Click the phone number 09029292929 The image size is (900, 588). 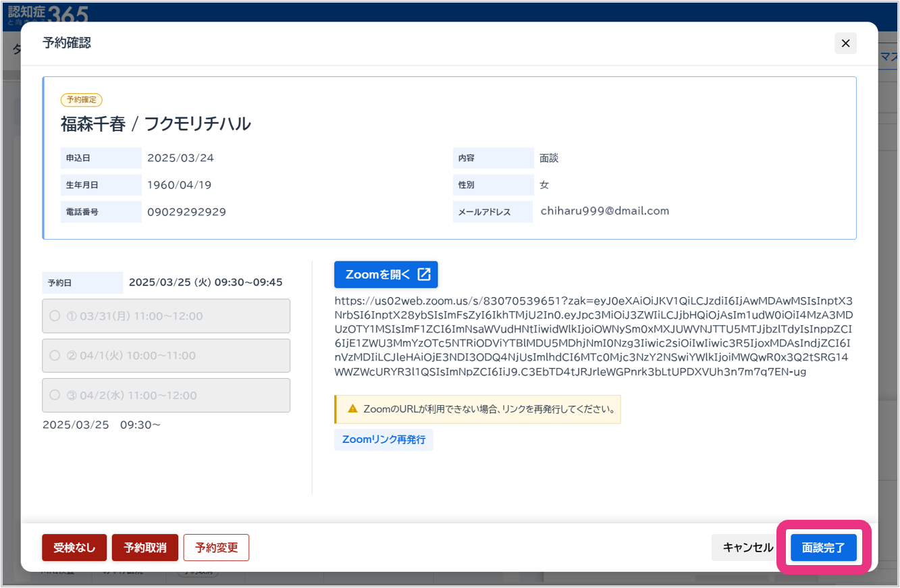pyautogui.click(x=186, y=212)
